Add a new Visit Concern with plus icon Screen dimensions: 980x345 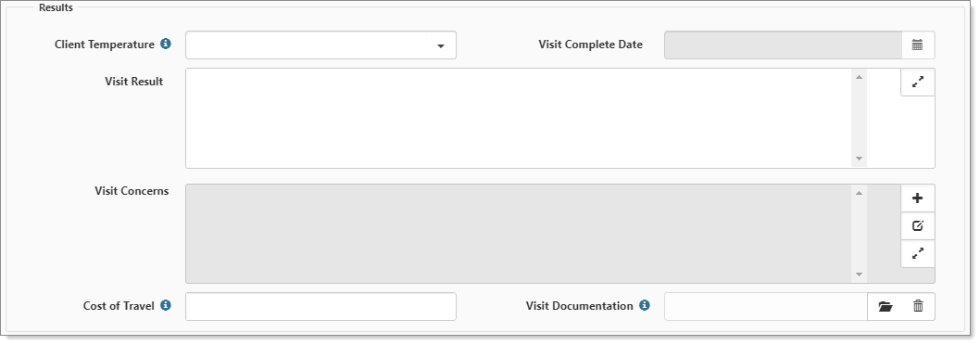(918, 198)
